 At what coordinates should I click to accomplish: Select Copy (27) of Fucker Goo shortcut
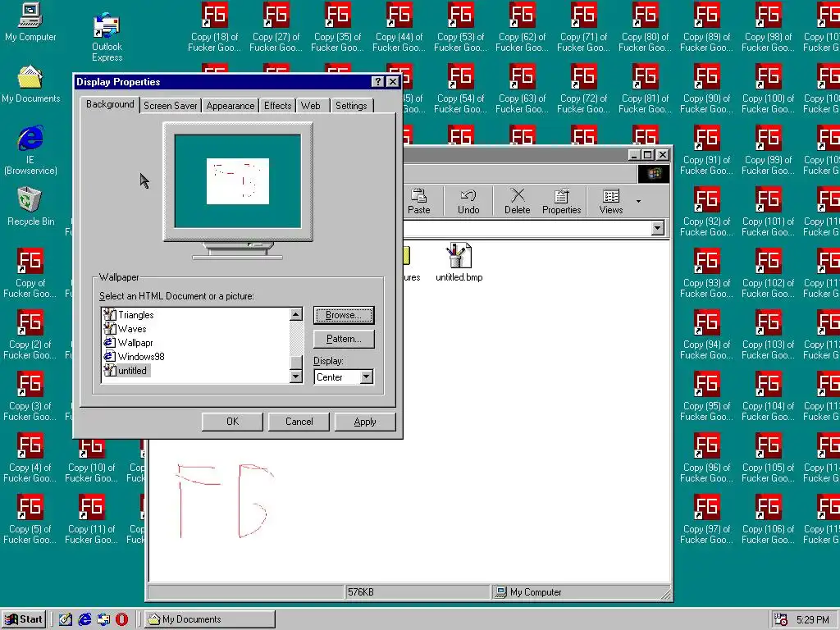click(x=276, y=27)
